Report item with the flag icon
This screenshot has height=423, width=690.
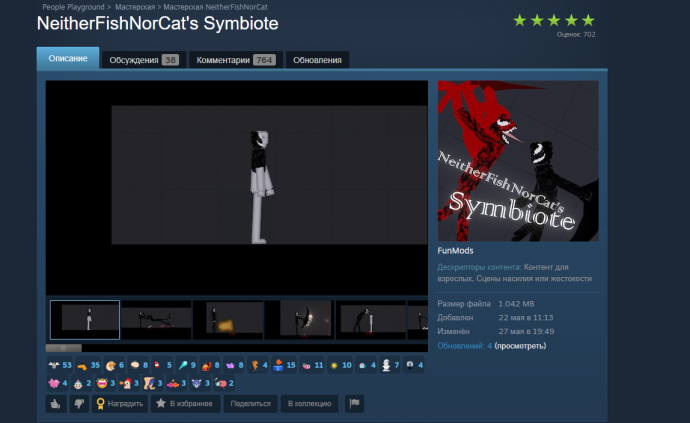[x=354, y=403]
